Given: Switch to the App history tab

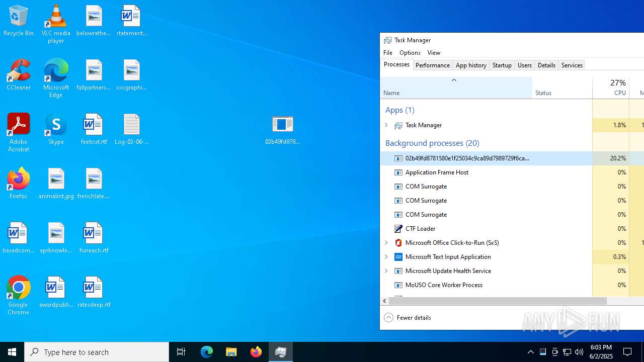Looking at the screenshot, I should [471, 65].
